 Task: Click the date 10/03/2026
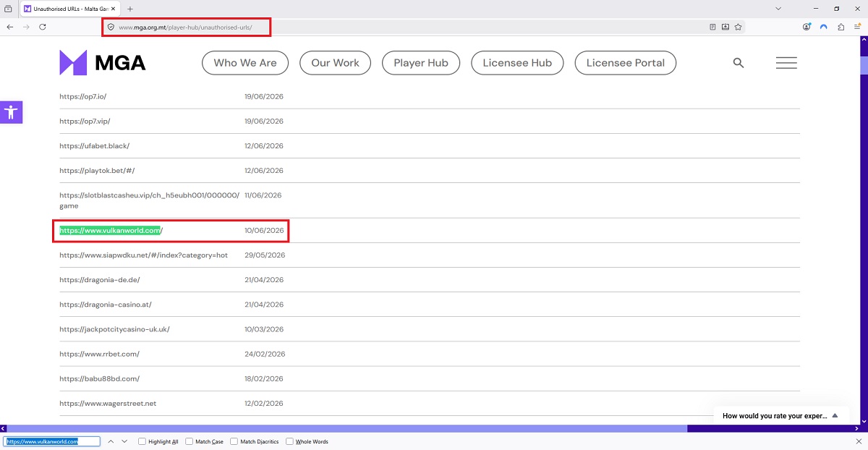coord(265,329)
